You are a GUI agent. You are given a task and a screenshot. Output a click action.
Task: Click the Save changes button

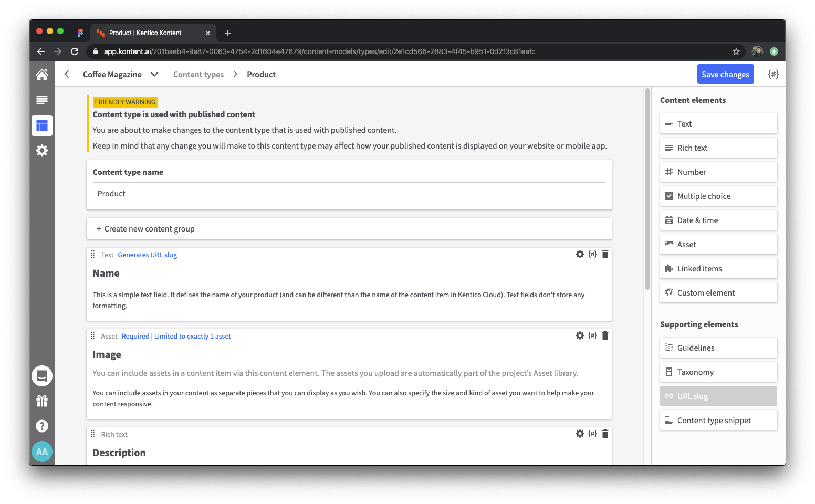click(725, 74)
